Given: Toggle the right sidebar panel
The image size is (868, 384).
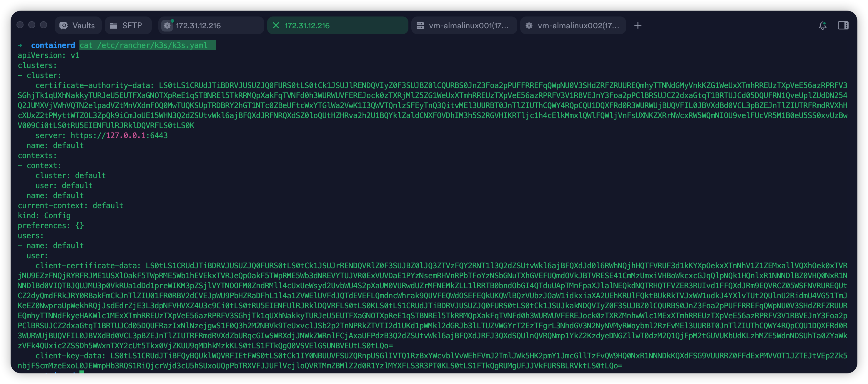Looking at the screenshot, I should click(843, 25).
